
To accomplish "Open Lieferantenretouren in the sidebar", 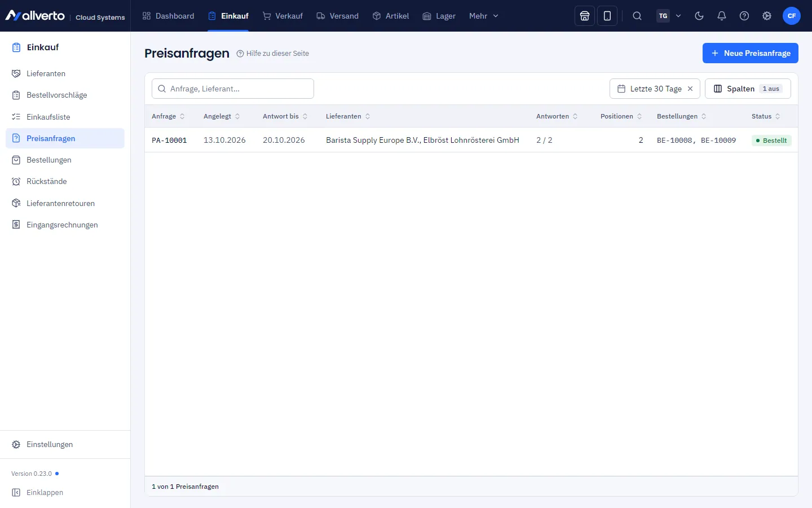I will click(x=65, y=203).
